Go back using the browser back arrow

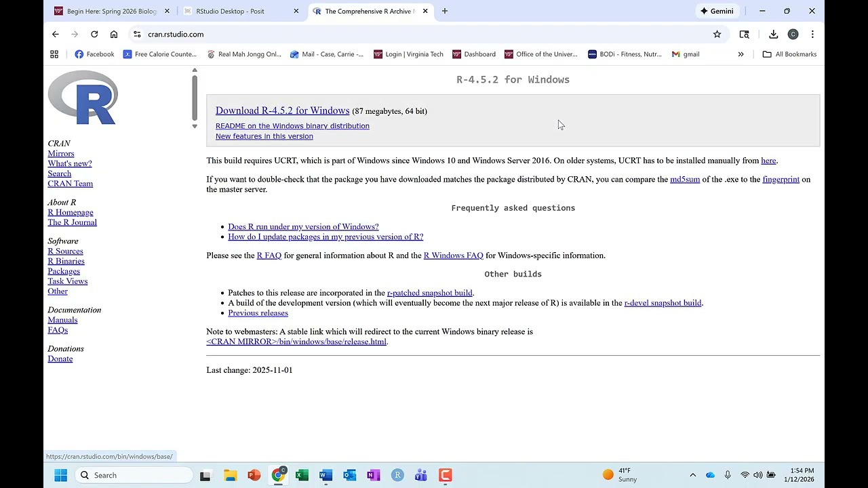tap(56, 35)
